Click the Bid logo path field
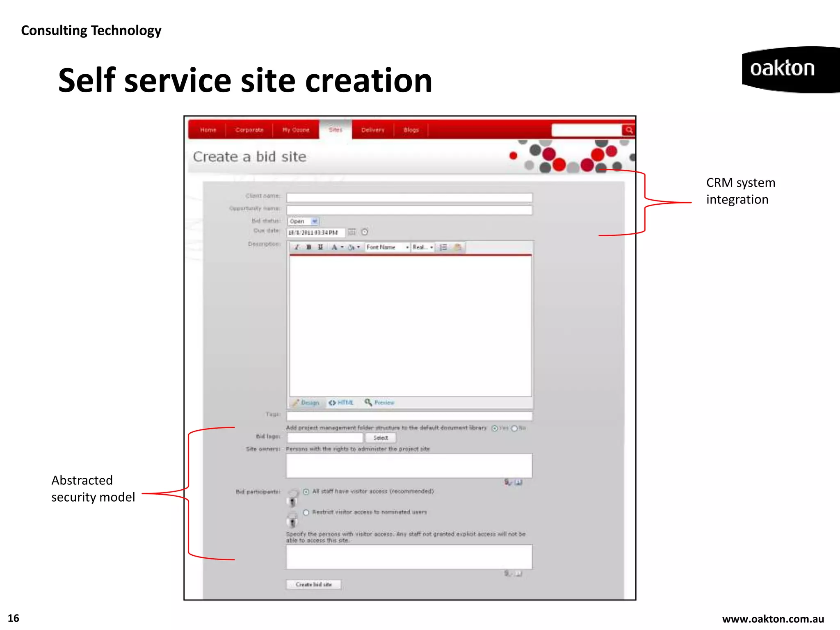 (325, 438)
